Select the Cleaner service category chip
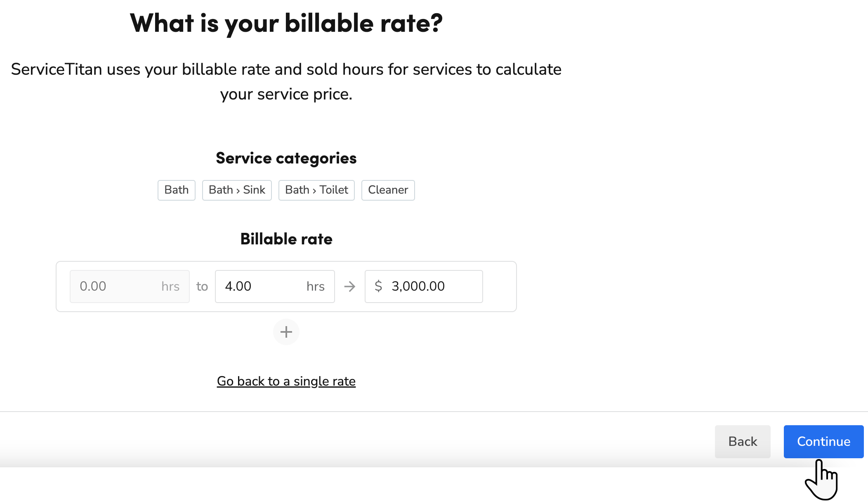The height and width of the screenshot is (502, 868). click(x=388, y=190)
